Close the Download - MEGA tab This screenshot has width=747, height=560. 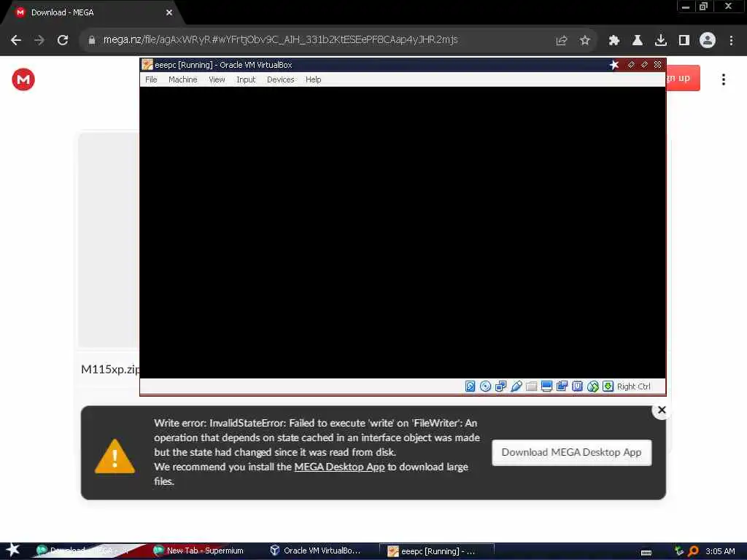tap(169, 12)
